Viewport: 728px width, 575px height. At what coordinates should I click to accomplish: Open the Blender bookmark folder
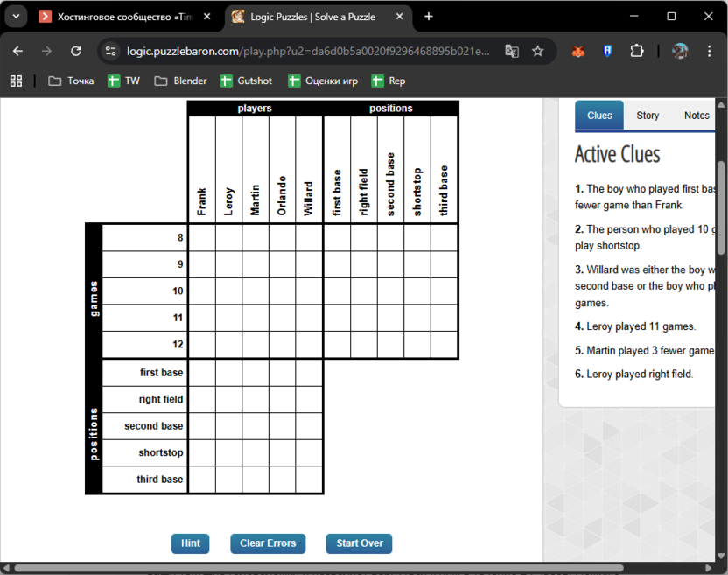coord(180,81)
